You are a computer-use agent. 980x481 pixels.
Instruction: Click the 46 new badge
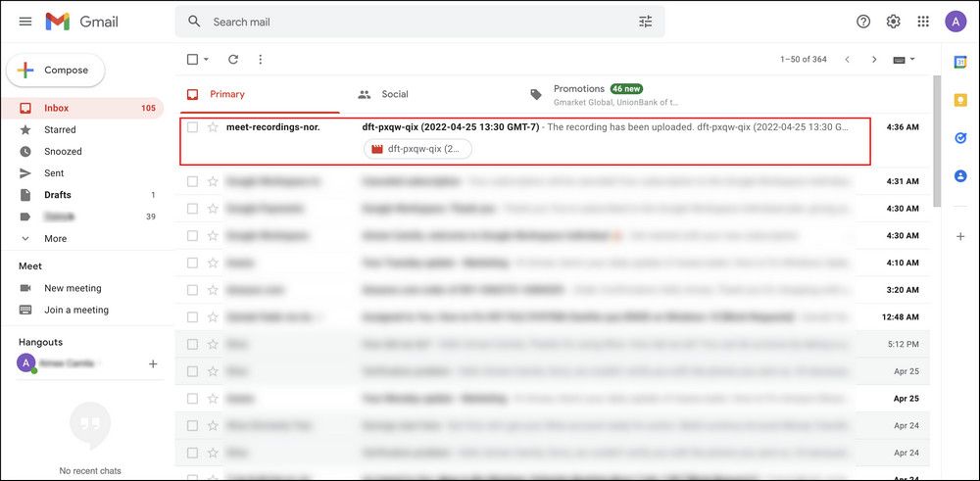pos(626,89)
